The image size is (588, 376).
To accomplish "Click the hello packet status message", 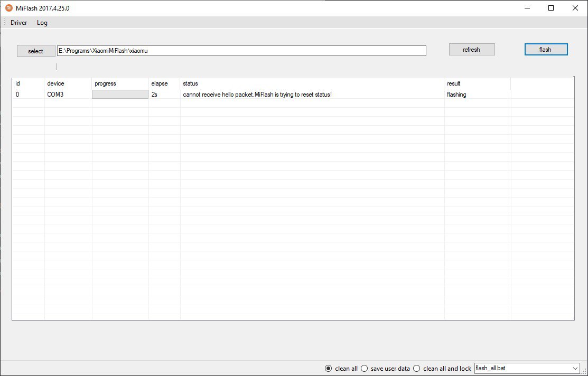I will [257, 95].
